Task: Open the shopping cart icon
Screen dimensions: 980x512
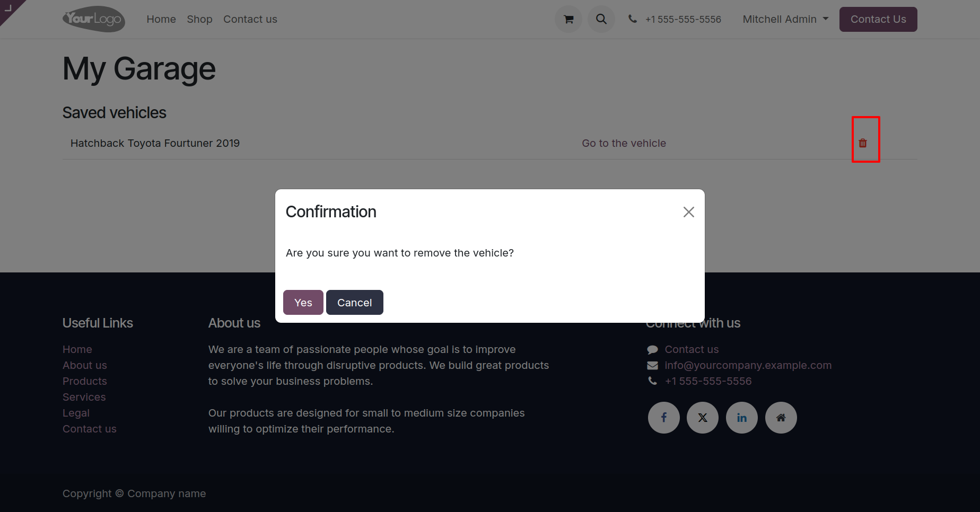Action: [568, 19]
